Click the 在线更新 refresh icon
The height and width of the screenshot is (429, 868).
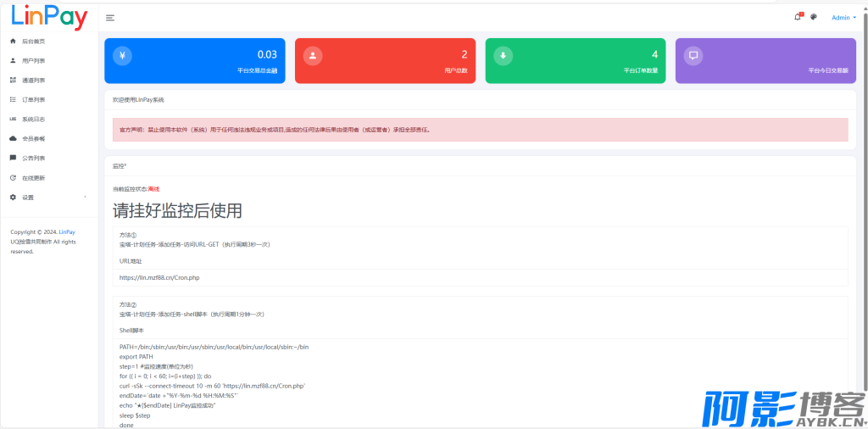(x=13, y=178)
